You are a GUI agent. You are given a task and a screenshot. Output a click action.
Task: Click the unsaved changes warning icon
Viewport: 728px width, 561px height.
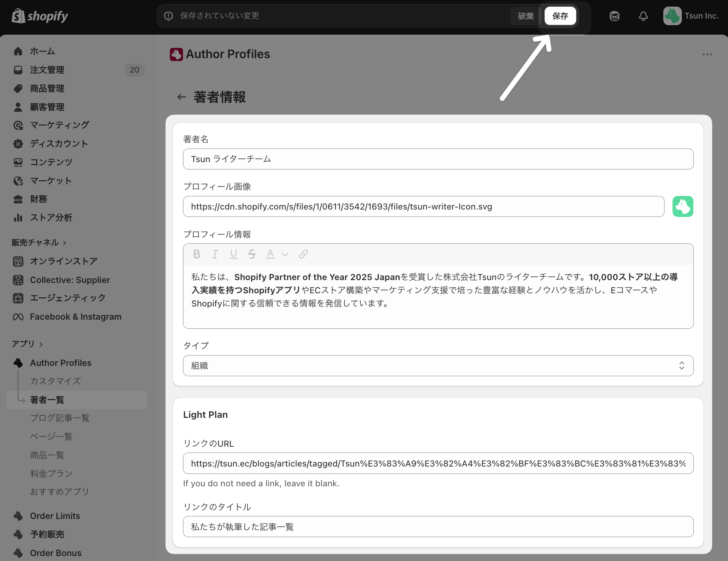pos(168,16)
